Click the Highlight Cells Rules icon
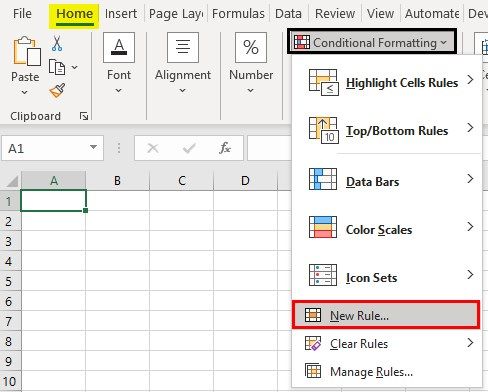488x392 pixels. pyautogui.click(x=324, y=82)
